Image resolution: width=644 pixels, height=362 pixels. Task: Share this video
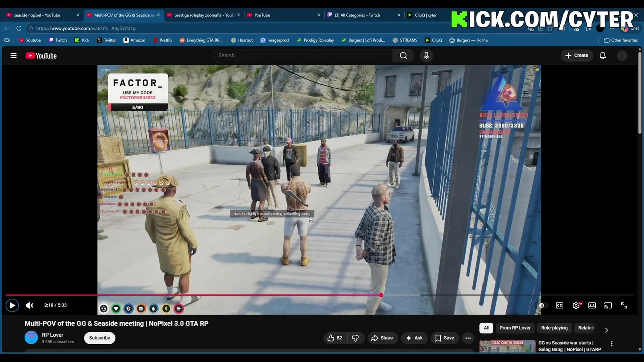pyautogui.click(x=382, y=338)
